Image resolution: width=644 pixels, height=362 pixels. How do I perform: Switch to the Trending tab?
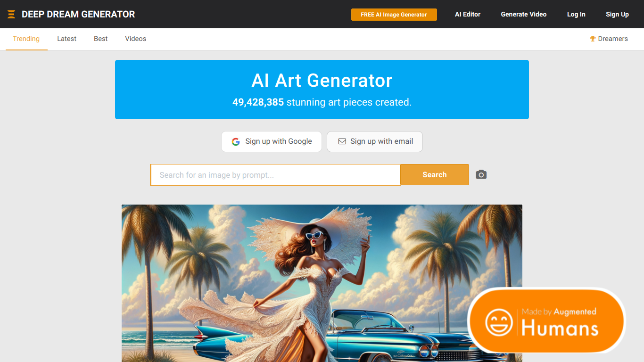[26, 39]
